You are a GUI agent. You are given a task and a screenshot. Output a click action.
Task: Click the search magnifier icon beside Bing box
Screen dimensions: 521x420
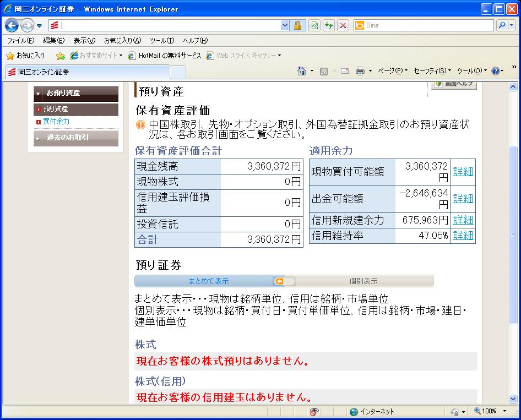[502, 25]
